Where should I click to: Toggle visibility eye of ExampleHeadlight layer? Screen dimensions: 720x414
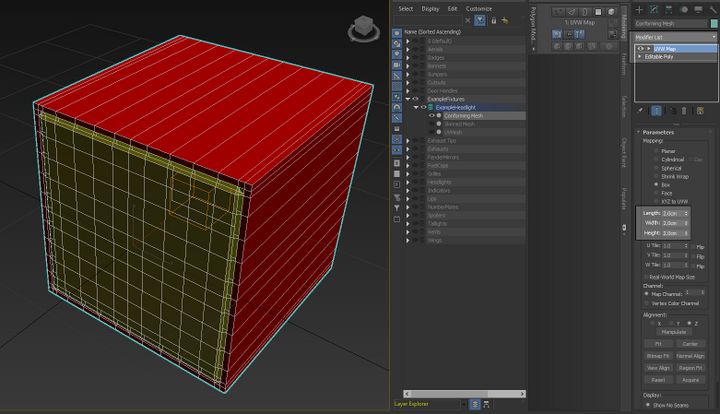coord(423,107)
